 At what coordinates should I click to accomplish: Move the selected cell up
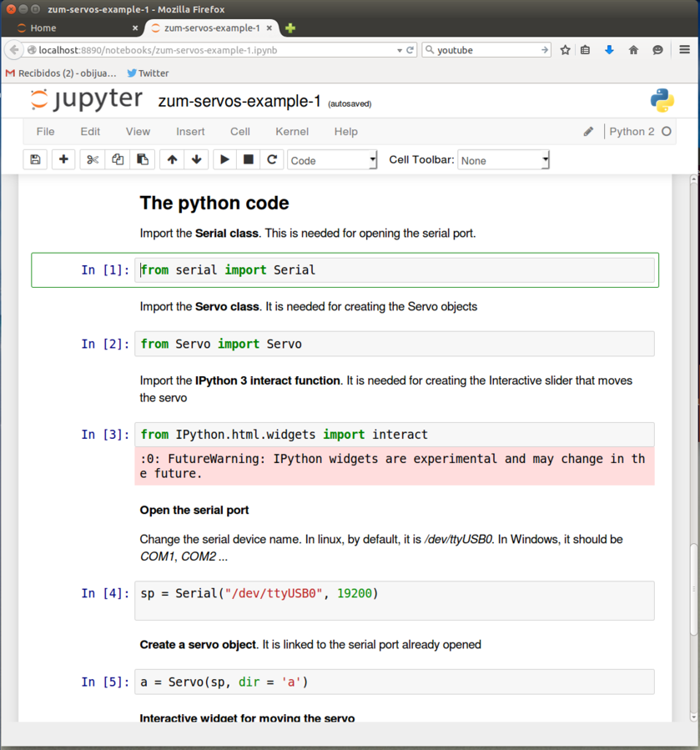(172, 159)
